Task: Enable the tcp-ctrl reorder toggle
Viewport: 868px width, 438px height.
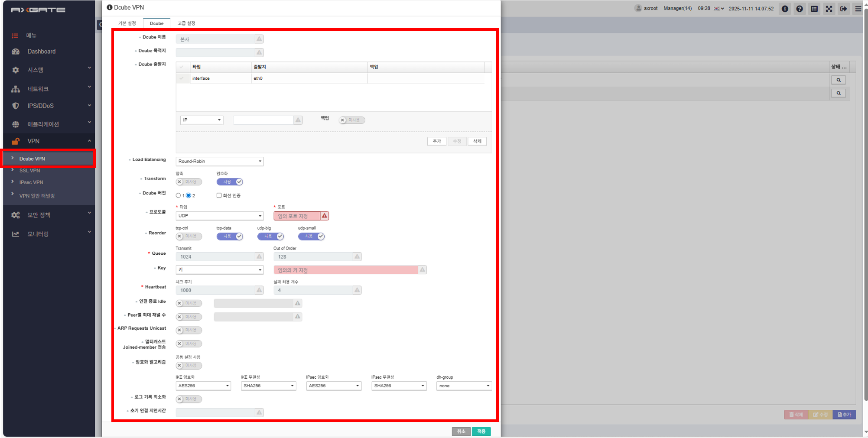Action: click(x=189, y=237)
